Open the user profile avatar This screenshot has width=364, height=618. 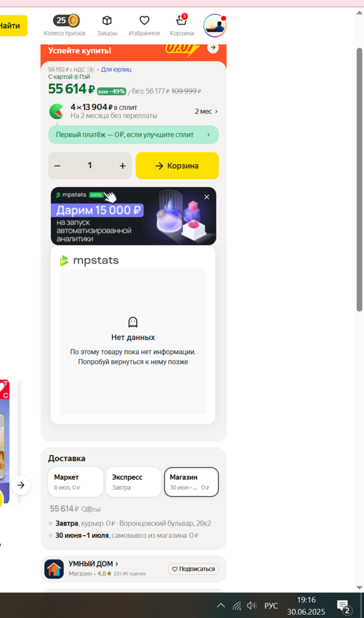pyautogui.click(x=215, y=26)
